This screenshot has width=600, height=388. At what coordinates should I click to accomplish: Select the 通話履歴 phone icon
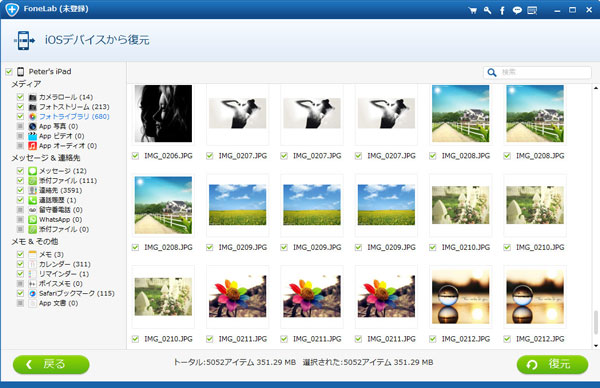pyautogui.click(x=33, y=200)
